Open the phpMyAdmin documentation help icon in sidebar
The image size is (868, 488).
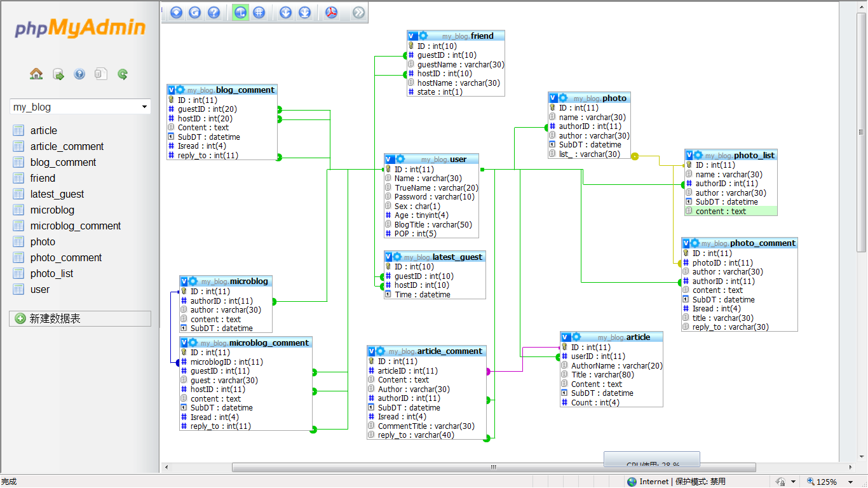click(x=79, y=74)
